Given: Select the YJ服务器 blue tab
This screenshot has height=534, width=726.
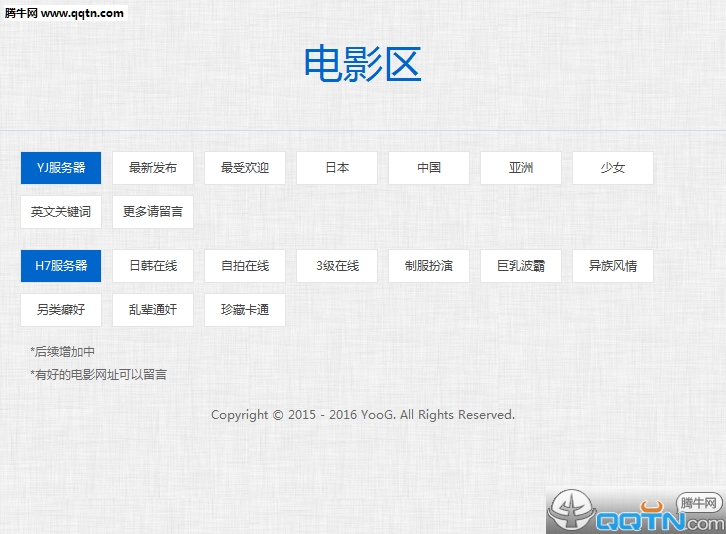Looking at the screenshot, I should [x=61, y=168].
